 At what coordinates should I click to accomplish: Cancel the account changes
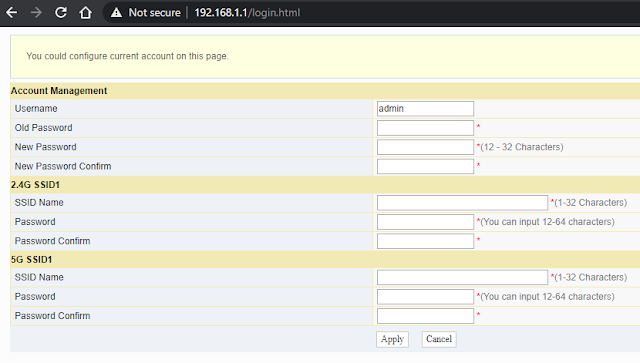(439, 339)
